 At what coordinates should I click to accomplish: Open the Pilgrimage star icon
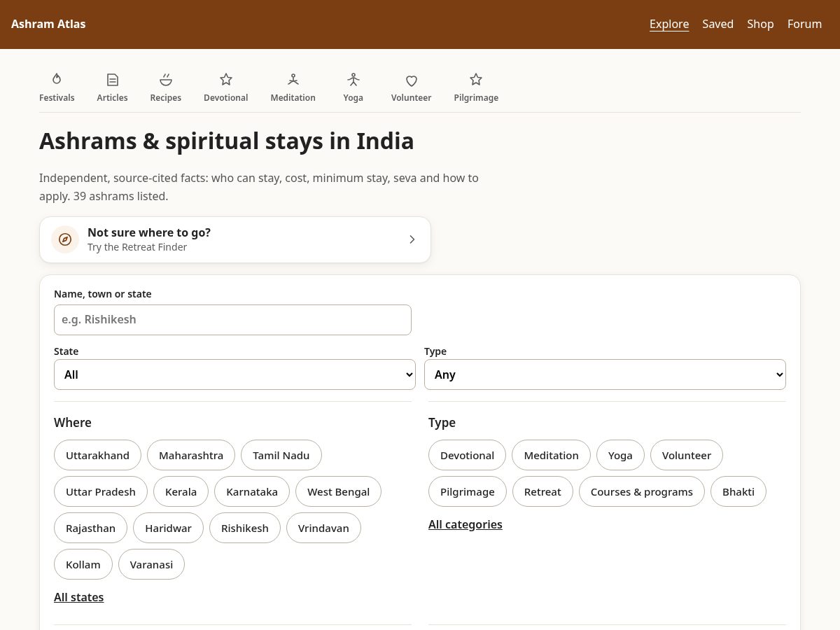pos(476,79)
